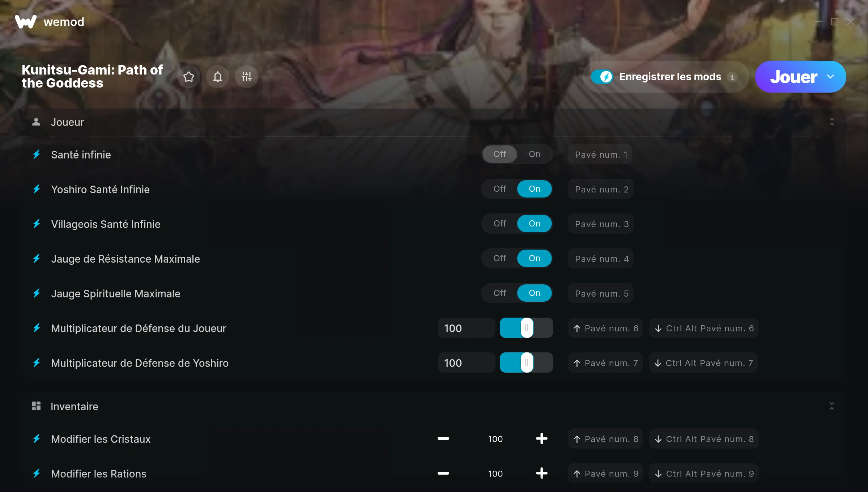Click the Jouer button
Screen dimensions: 868x492
pyautogui.click(x=793, y=77)
